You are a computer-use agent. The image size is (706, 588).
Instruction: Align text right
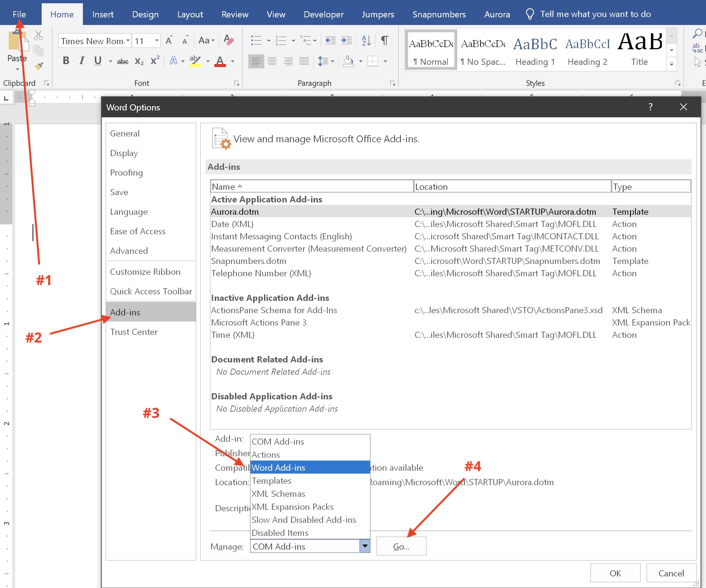[288, 61]
